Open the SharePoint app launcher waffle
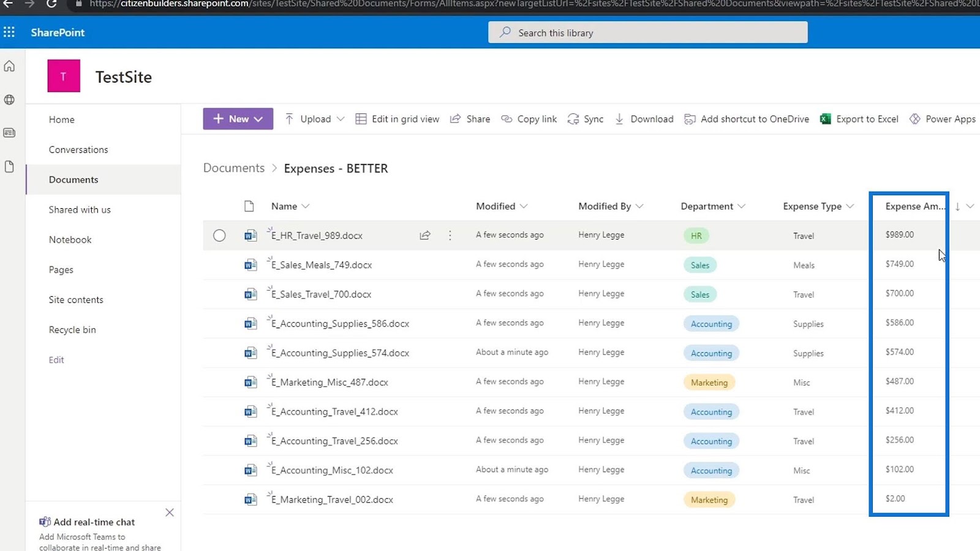The width and height of the screenshot is (980, 551). [x=9, y=32]
